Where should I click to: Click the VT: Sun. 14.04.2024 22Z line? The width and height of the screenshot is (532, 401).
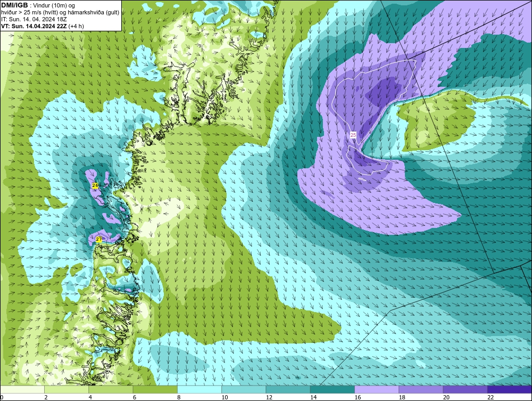[43, 26]
